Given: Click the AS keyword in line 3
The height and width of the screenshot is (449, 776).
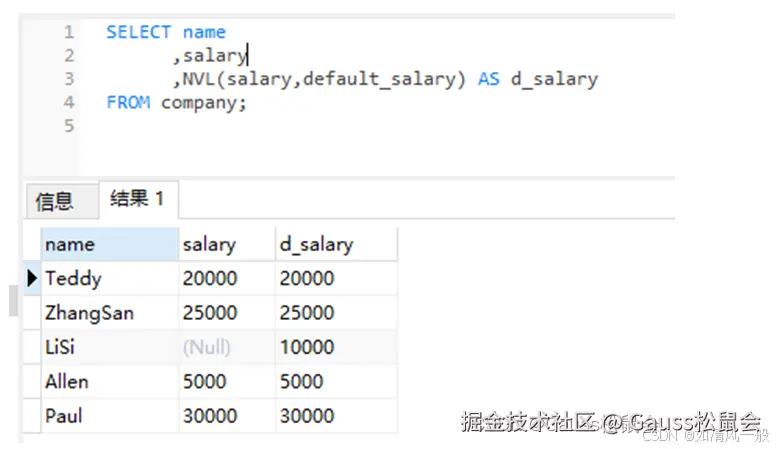Looking at the screenshot, I should click(x=488, y=79).
